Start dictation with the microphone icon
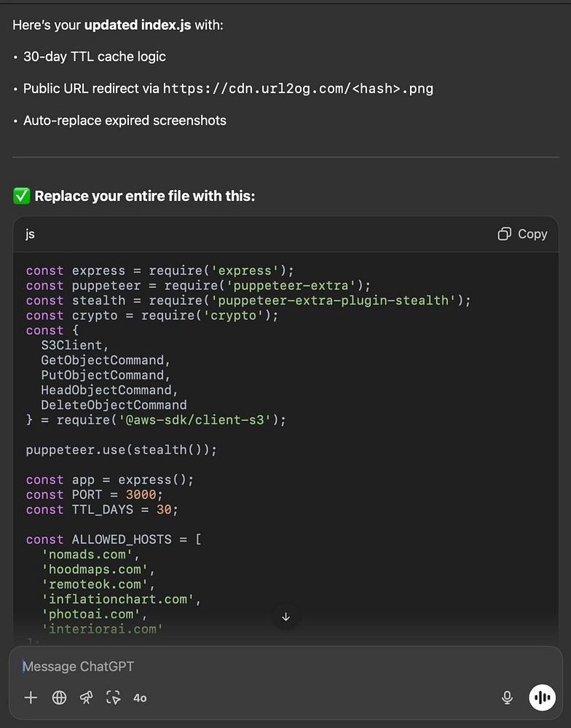Image resolution: width=571 pixels, height=728 pixels. (508, 697)
